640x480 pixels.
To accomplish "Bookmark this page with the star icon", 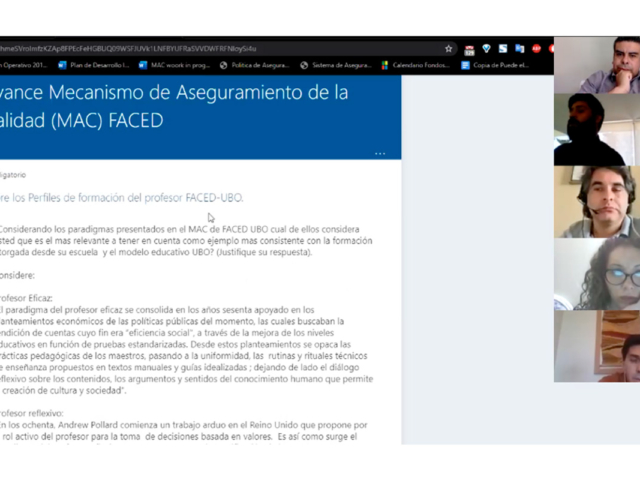I will (449, 49).
